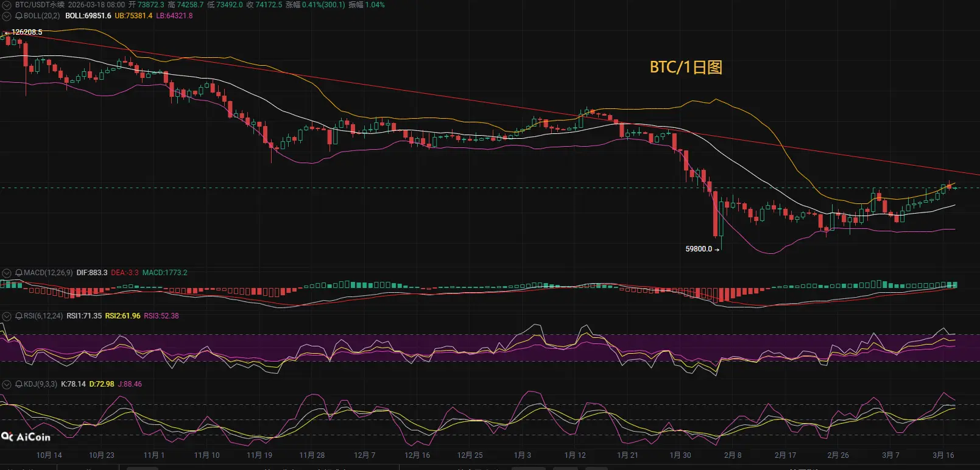Screen dimensions: 980x470
Task: Click the MACD:1773.2 value
Action: tap(165, 273)
